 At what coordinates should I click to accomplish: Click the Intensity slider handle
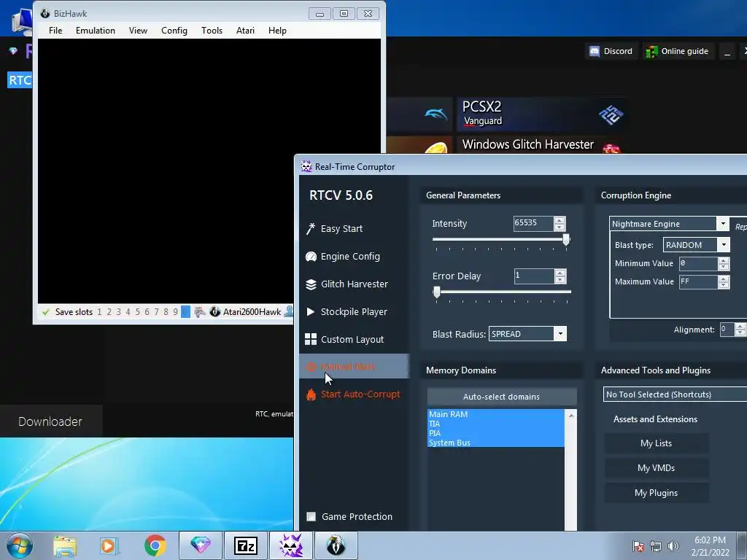coord(566,239)
